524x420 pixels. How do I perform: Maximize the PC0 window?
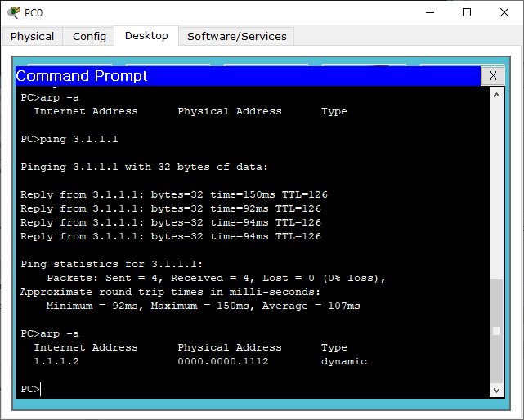(x=467, y=13)
